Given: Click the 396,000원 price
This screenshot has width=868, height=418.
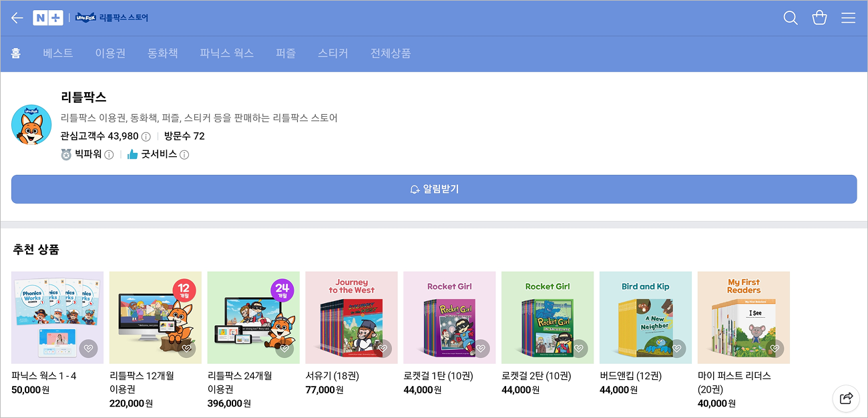Looking at the screenshot, I should point(230,403).
